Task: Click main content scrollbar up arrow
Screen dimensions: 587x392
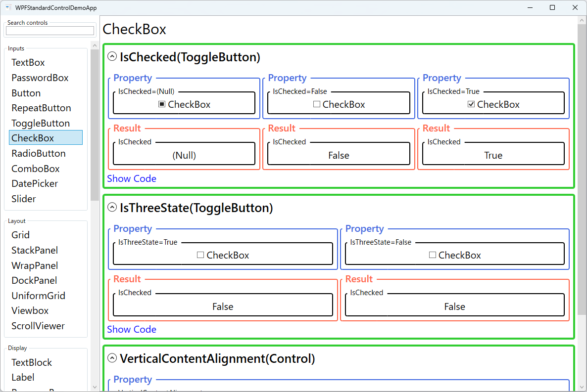Action: [582, 20]
